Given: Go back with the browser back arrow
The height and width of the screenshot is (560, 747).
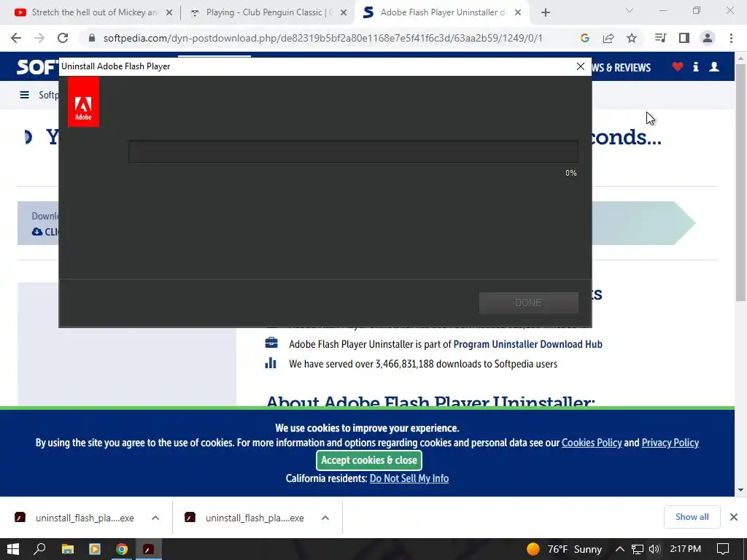Looking at the screenshot, I should [16, 38].
